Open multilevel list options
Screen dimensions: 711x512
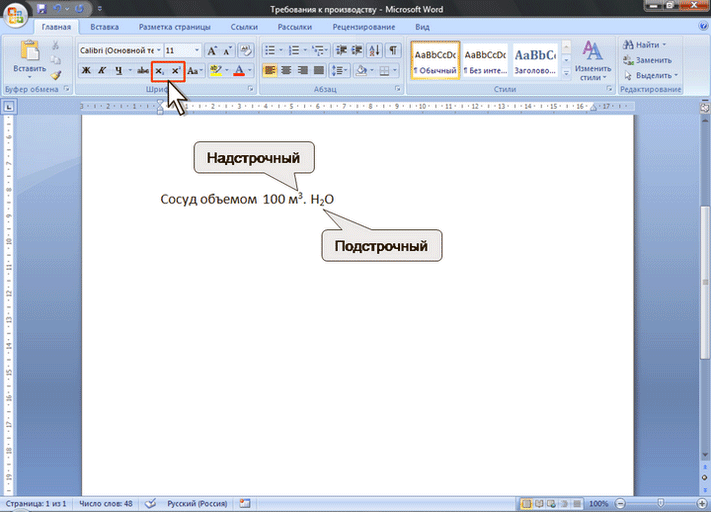320,50
